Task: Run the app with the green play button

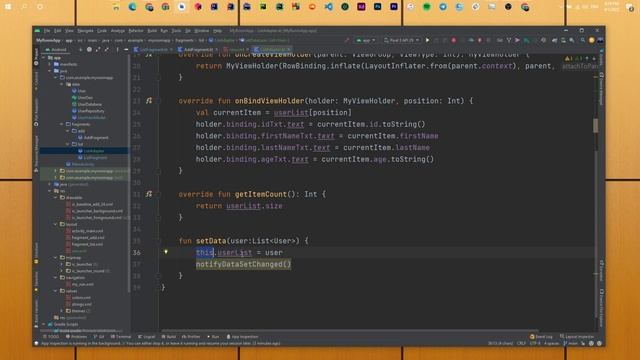Action: 427,40
